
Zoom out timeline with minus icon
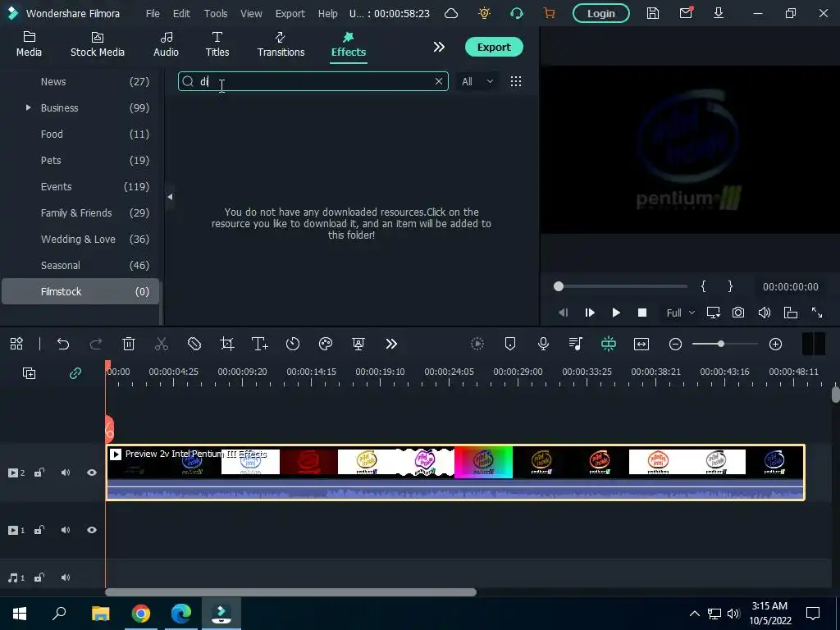click(676, 344)
